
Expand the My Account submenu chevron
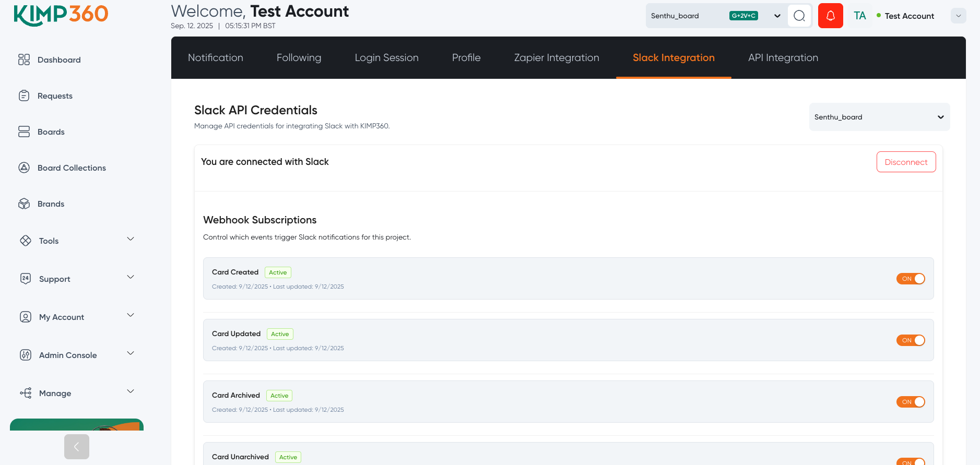click(131, 315)
